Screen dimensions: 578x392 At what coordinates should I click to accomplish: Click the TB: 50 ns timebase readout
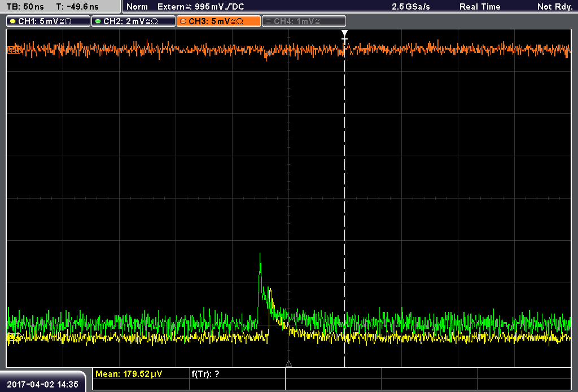point(25,7)
